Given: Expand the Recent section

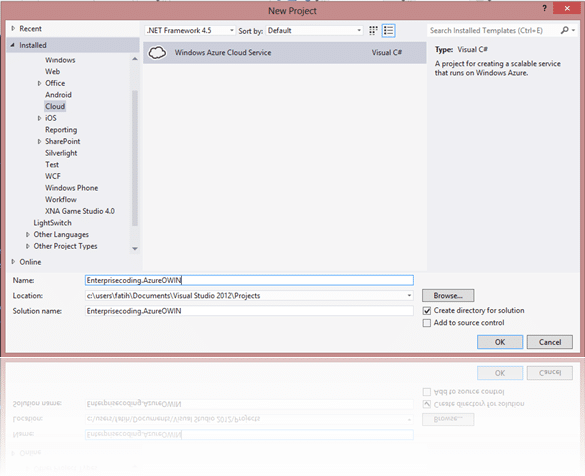Looking at the screenshot, I should tap(13, 29).
